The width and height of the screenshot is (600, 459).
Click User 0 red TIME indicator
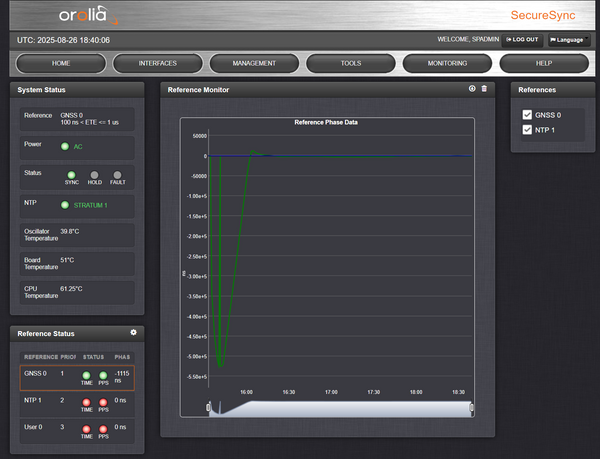point(86,429)
